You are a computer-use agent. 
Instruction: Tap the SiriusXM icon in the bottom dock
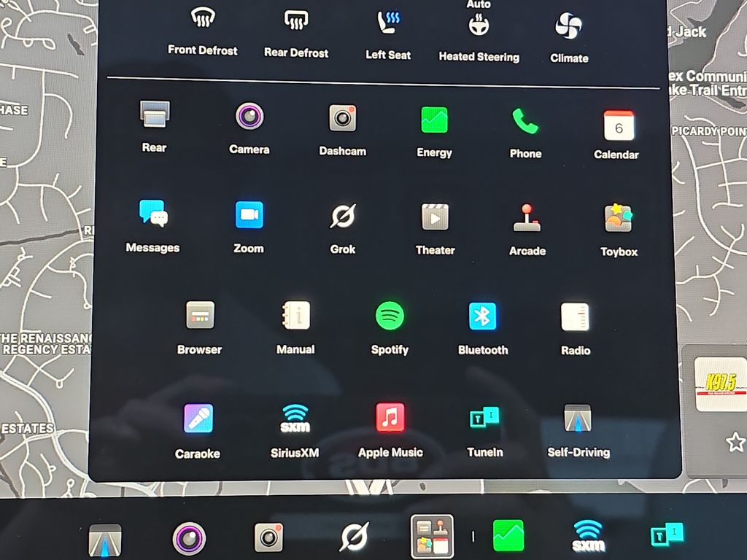(589, 535)
